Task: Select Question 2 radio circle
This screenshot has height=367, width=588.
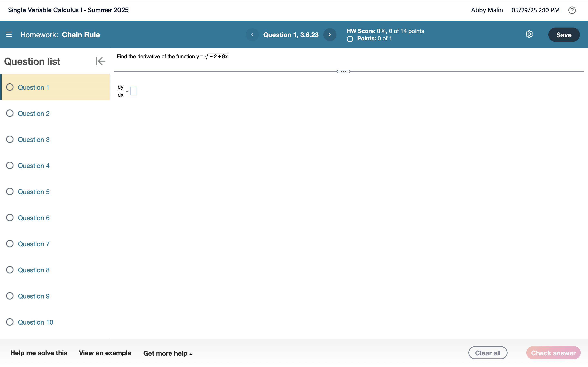Action: coord(10,113)
